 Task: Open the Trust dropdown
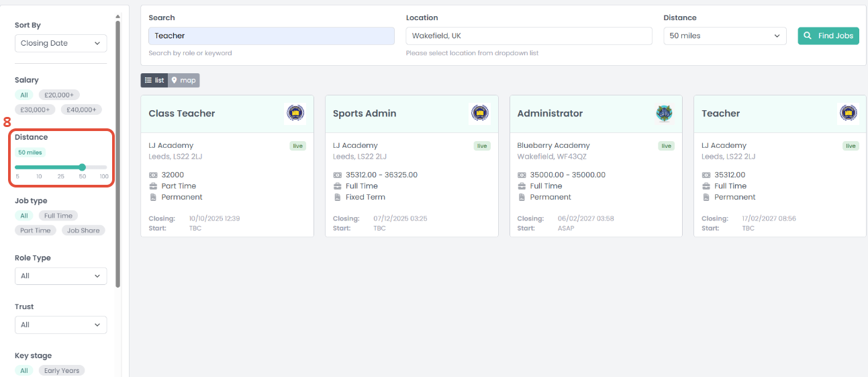pyautogui.click(x=61, y=325)
